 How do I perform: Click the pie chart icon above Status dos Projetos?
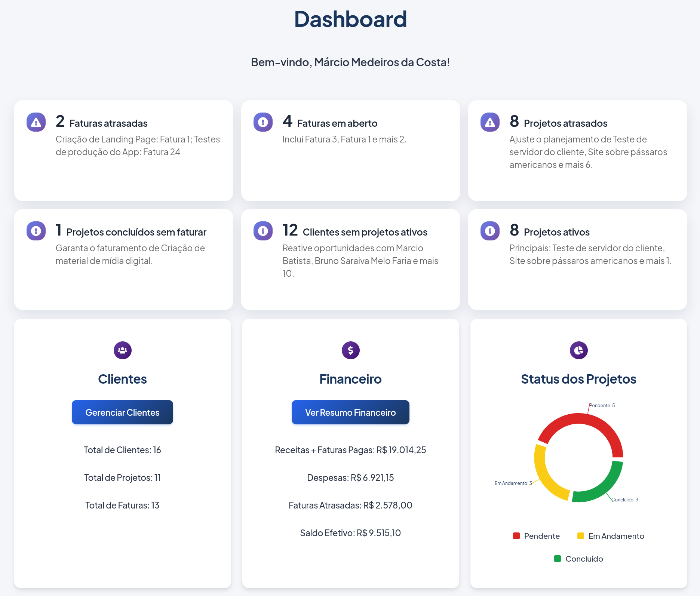578,350
